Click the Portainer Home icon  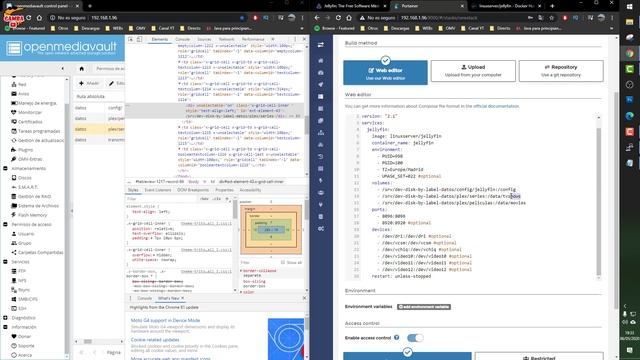coord(321,60)
